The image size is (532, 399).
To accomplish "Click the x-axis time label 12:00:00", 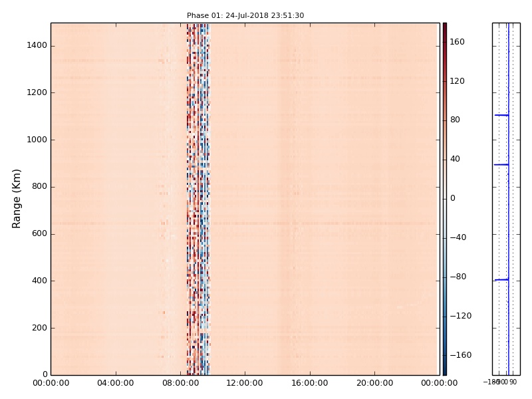I will click(245, 383).
